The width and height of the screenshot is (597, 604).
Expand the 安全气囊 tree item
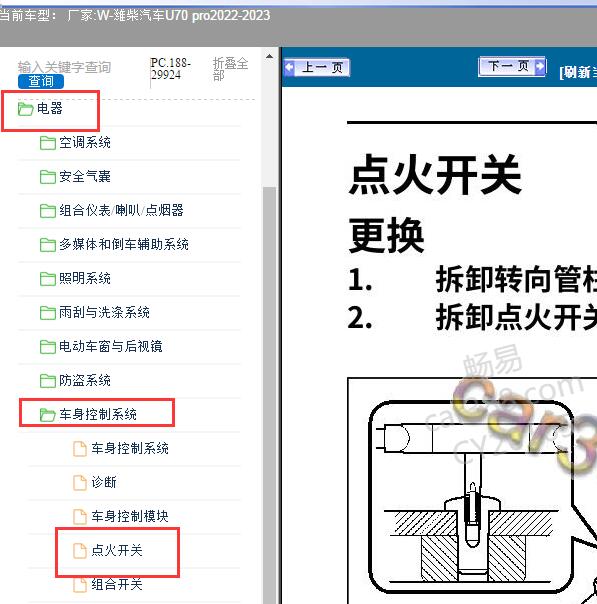pyautogui.click(x=85, y=176)
